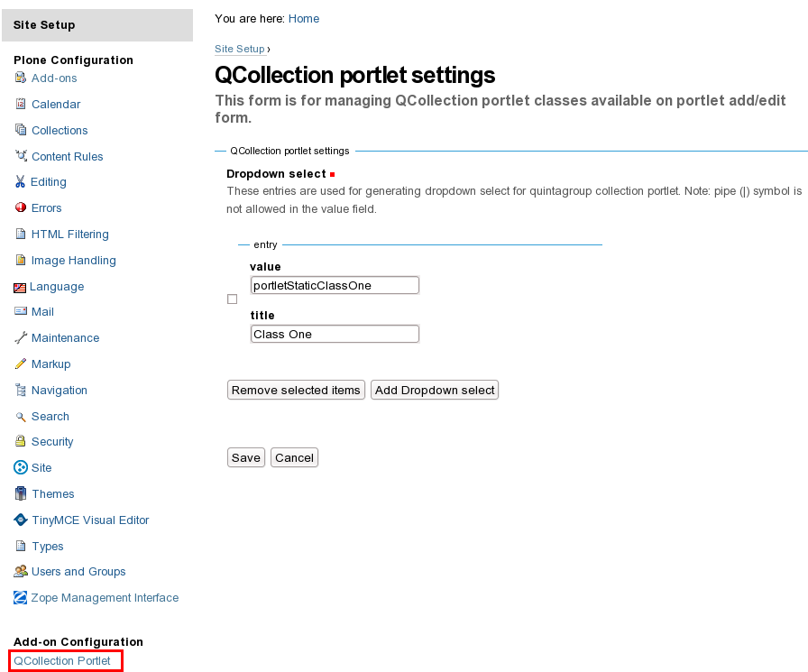Image resolution: width=808 pixels, height=672 pixels.
Task: Click the Language flag icon
Action: (20, 288)
